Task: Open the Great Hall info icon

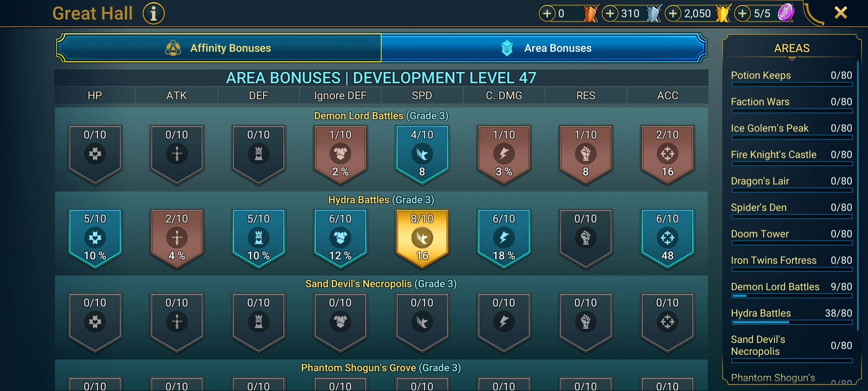Action: [x=154, y=14]
